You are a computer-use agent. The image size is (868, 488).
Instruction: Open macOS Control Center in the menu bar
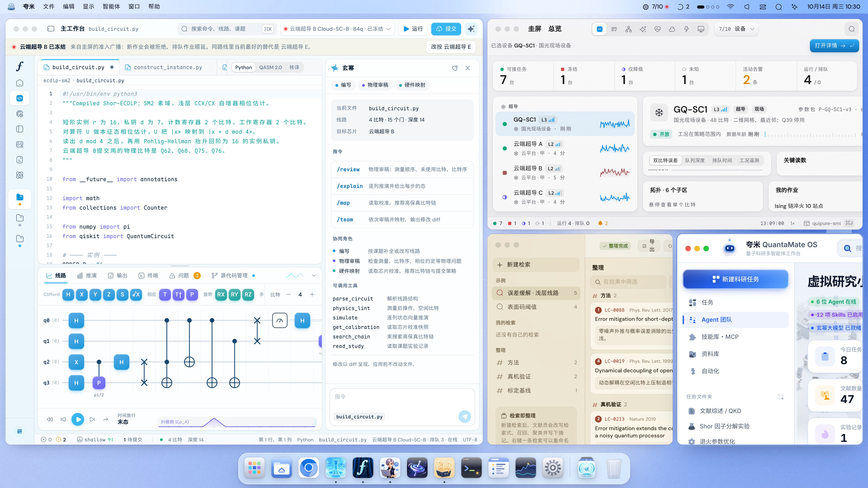[x=763, y=7]
